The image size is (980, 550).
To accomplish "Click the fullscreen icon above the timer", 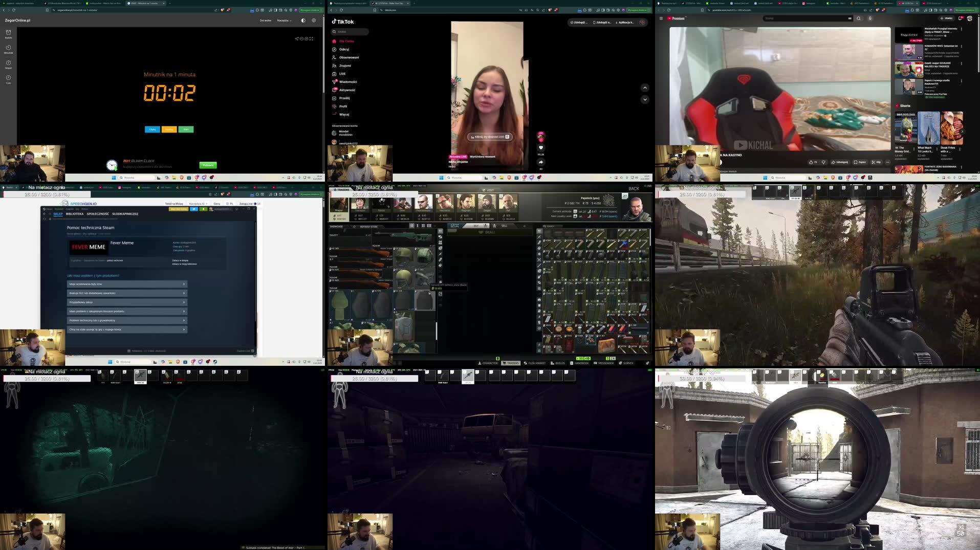I will coord(312,38).
